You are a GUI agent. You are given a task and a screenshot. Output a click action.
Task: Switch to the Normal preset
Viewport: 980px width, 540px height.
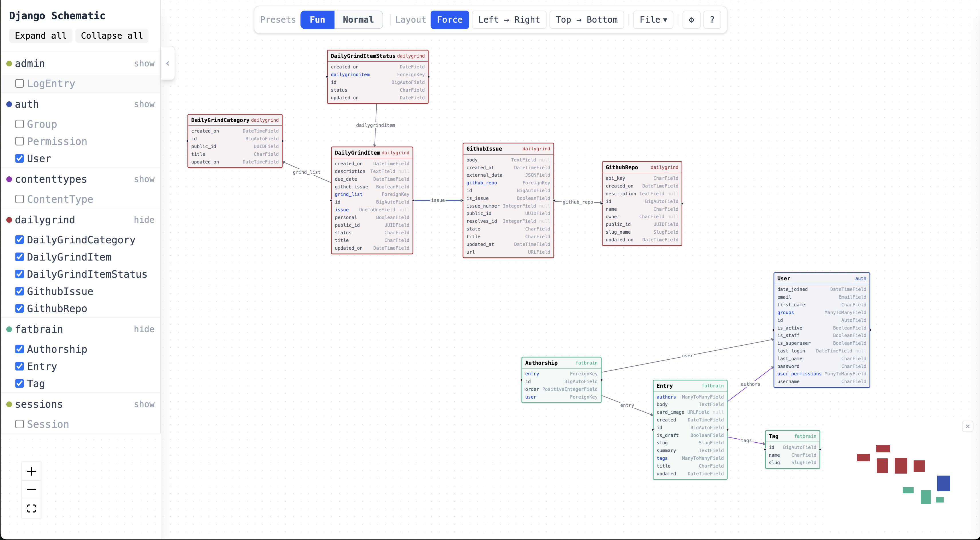[358, 20]
